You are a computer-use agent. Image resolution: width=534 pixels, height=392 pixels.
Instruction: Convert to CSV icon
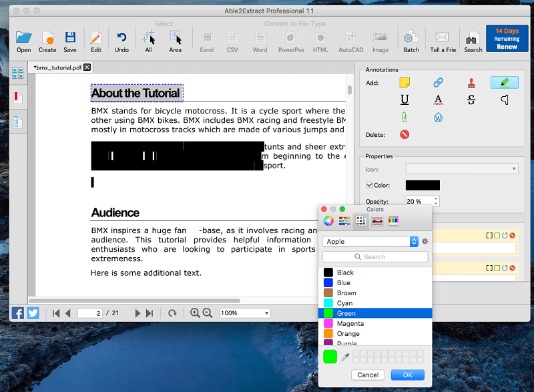coord(232,41)
